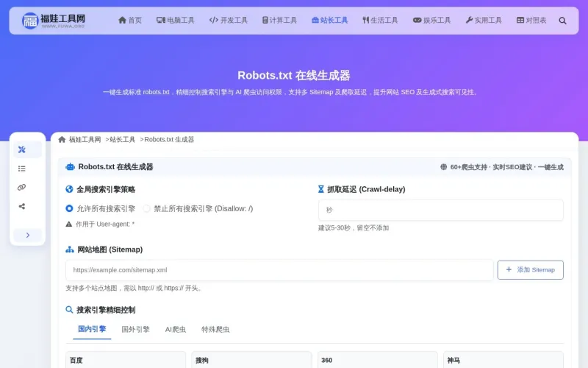Open 实用工具 menu in navbar
Viewport: 588px width, 368px height.
pyautogui.click(x=484, y=21)
